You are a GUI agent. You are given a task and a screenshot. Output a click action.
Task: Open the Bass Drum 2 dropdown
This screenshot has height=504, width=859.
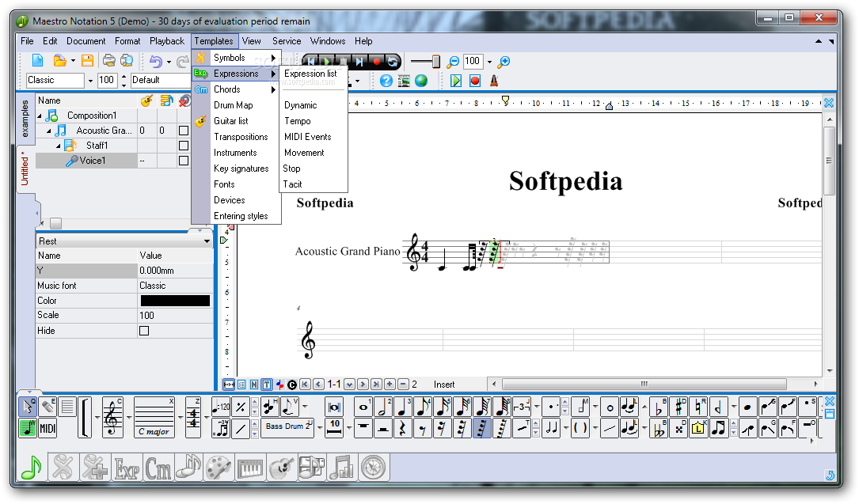[320, 427]
